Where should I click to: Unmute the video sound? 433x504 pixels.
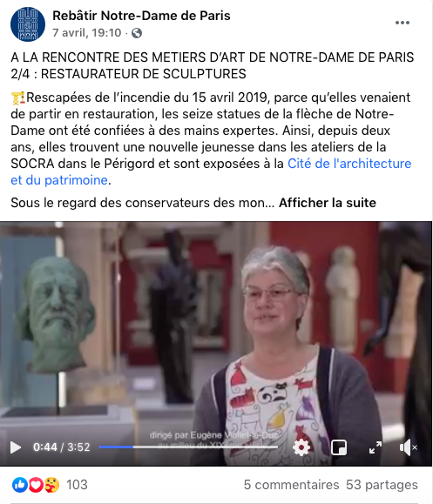click(x=408, y=447)
